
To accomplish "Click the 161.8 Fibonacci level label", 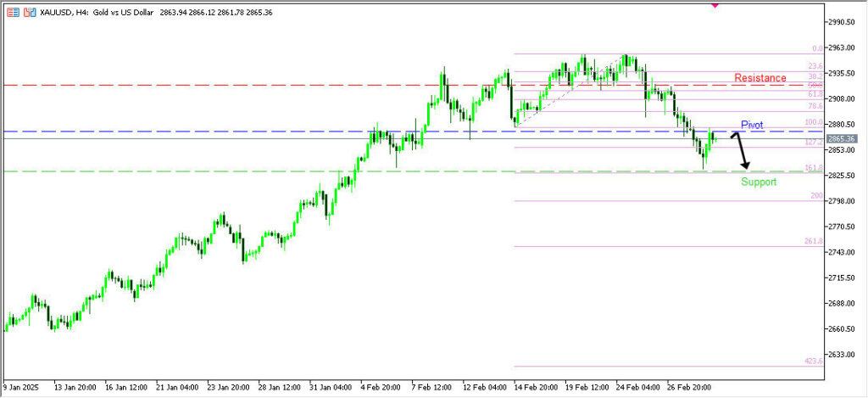I will (813, 168).
